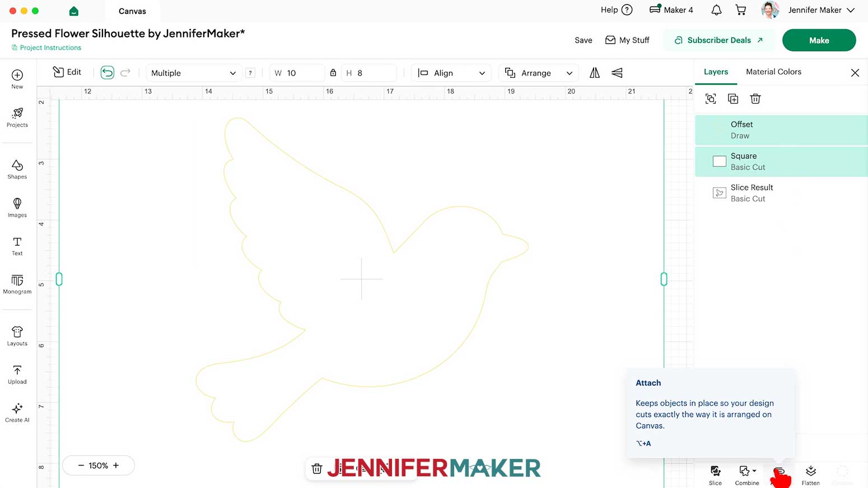The width and height of the screenshot is (868, 488).
Task: Click the left selection resize handle
Action: point(59,279)
